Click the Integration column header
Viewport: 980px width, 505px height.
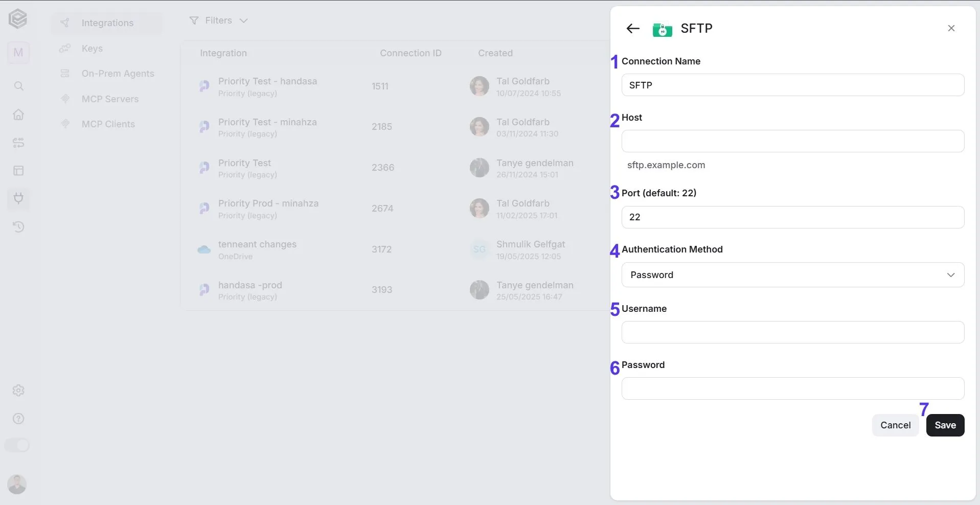tap(223, 53)
